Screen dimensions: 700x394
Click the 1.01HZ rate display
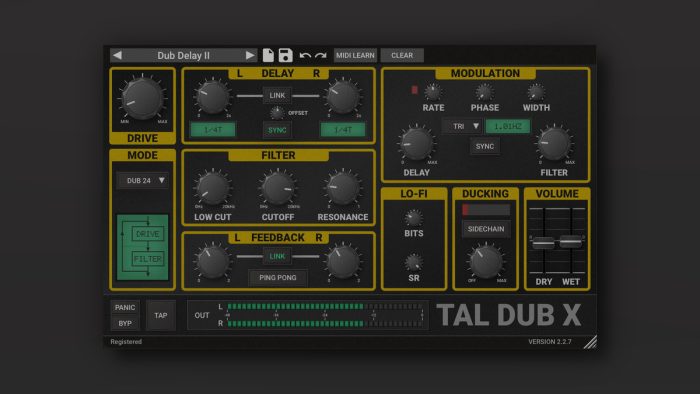[508, 126]
